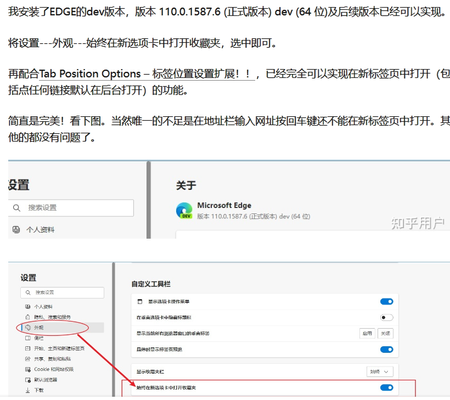Click the 显示选项卡操作菜单 tab actions icon
Image resolution: width=450 pixels, height=400 pixels.
(140, 301)
